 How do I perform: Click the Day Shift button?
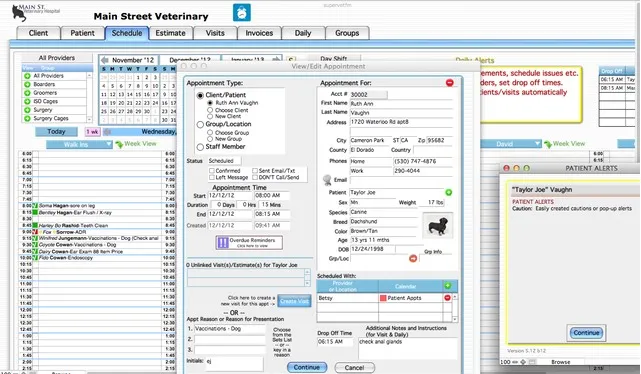click(334, 59)
